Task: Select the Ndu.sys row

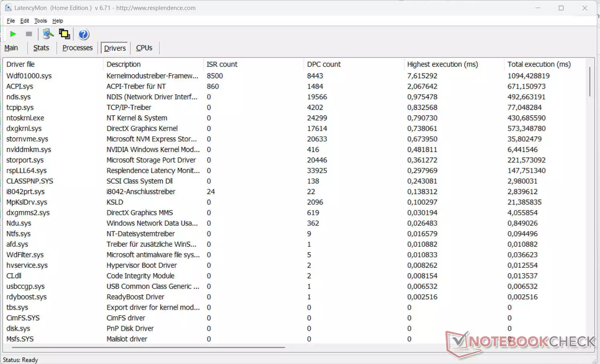Action: coord(295,223)
